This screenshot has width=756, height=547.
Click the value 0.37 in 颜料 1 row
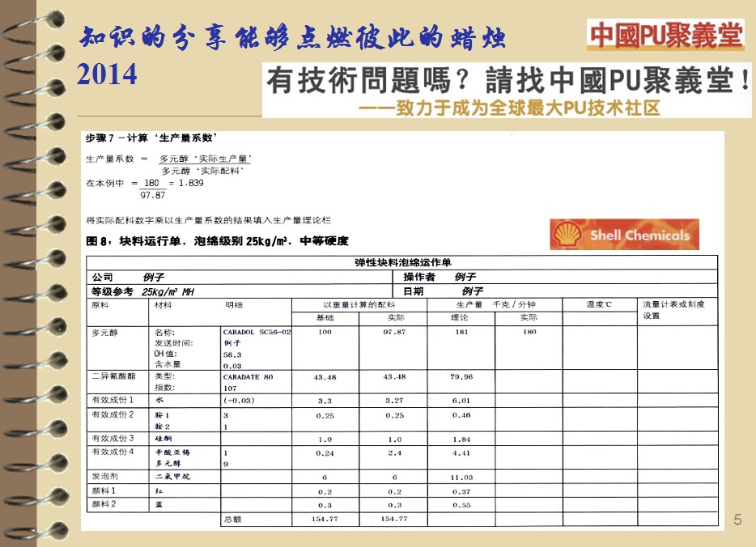coord(461,492)
